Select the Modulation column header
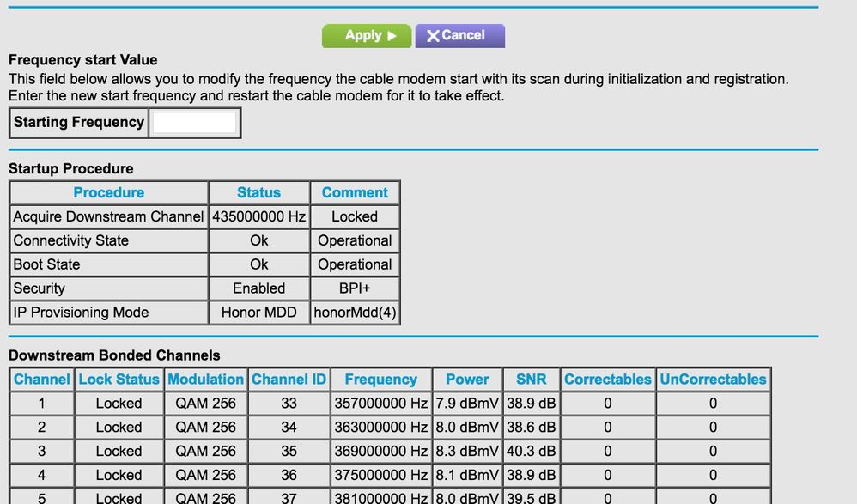Viewport: 857px width, 504px height. 205,380
